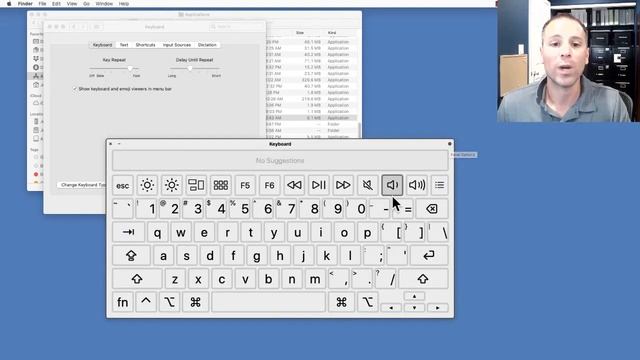Hit the rewind media key

pos(294,185)
